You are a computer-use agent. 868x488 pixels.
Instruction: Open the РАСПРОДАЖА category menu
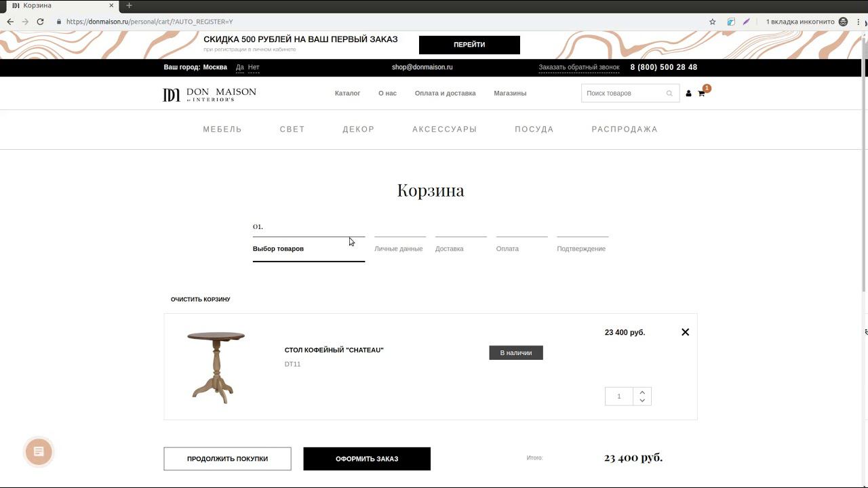(625, 129)
